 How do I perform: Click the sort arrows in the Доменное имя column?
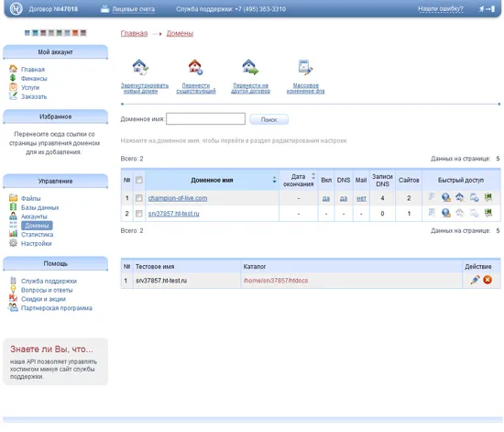pos(274,180)
